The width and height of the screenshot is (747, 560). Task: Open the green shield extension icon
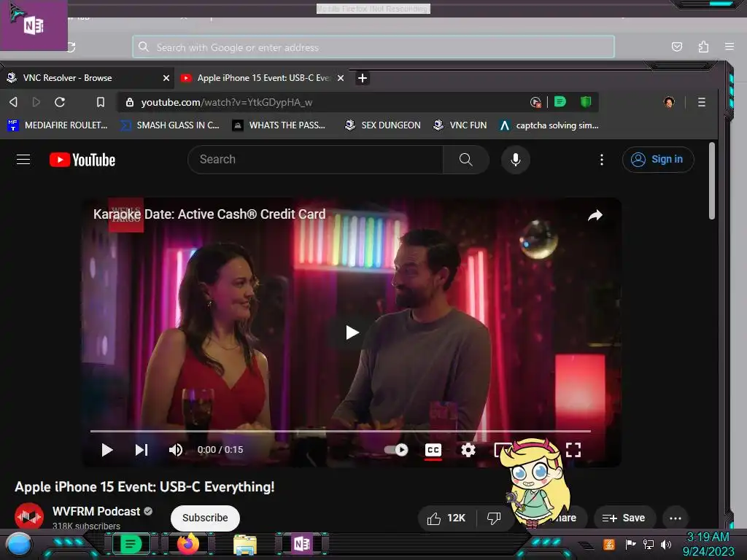click(586, 101)
